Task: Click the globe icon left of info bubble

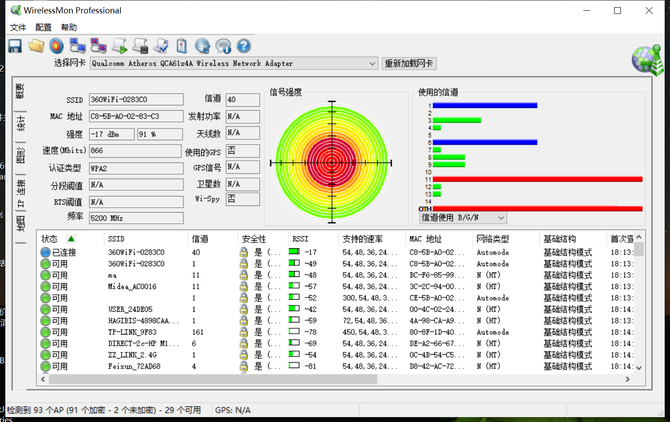Action: tap(202, 45)
